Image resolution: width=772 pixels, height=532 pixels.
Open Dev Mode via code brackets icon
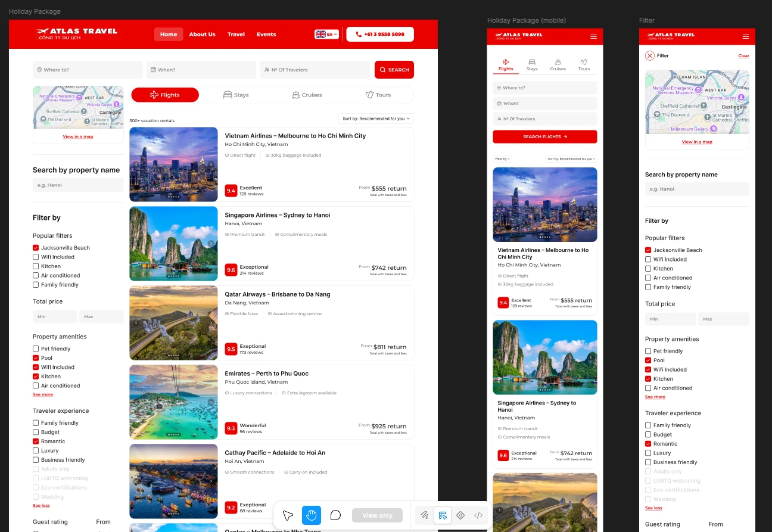click(478, 515)
